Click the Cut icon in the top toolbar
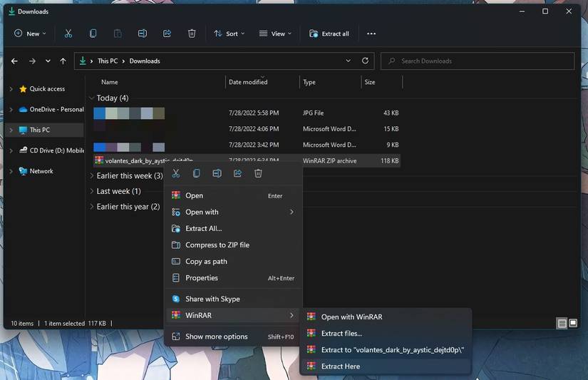588x380 pixels. [68, 34]
